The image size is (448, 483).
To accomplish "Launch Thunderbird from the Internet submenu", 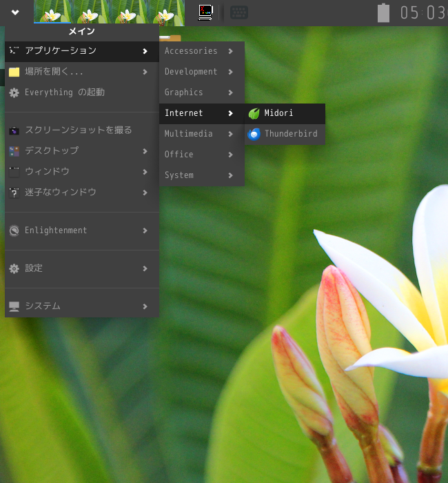I will point(285,135).
